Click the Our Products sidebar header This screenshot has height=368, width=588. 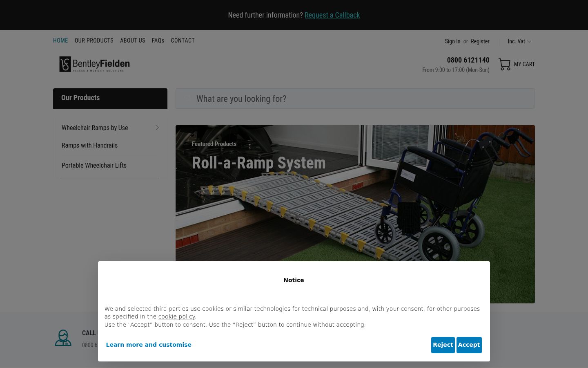pyautogui.click(x=110, y=98)
